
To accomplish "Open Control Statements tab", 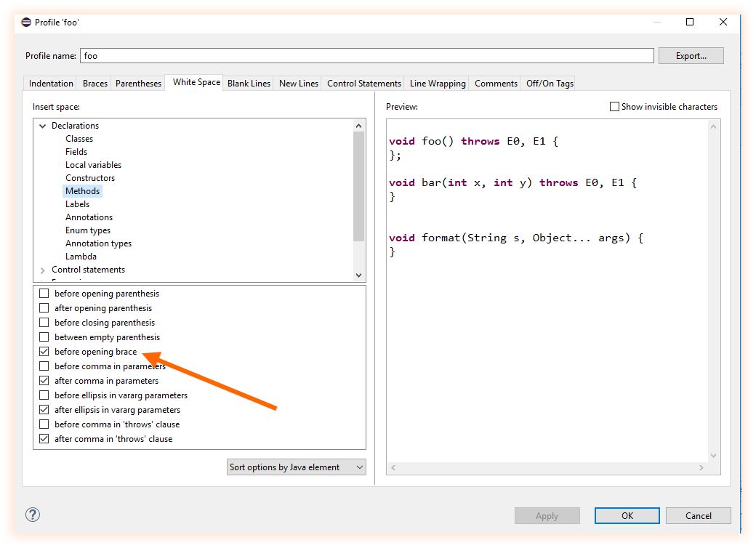I will 364,84.
